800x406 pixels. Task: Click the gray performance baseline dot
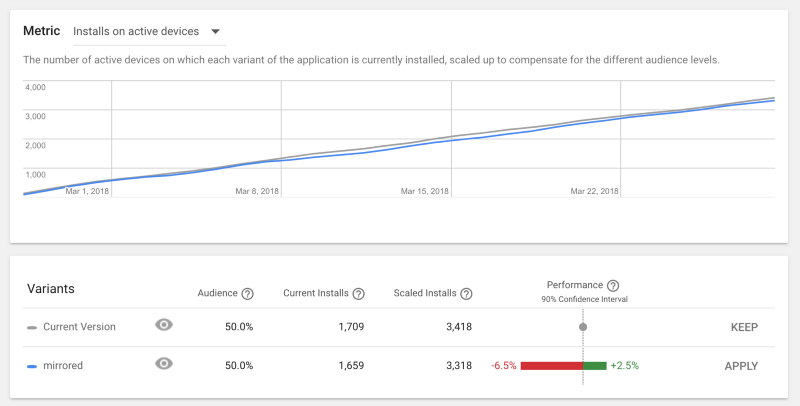click(x=583, y=327)
